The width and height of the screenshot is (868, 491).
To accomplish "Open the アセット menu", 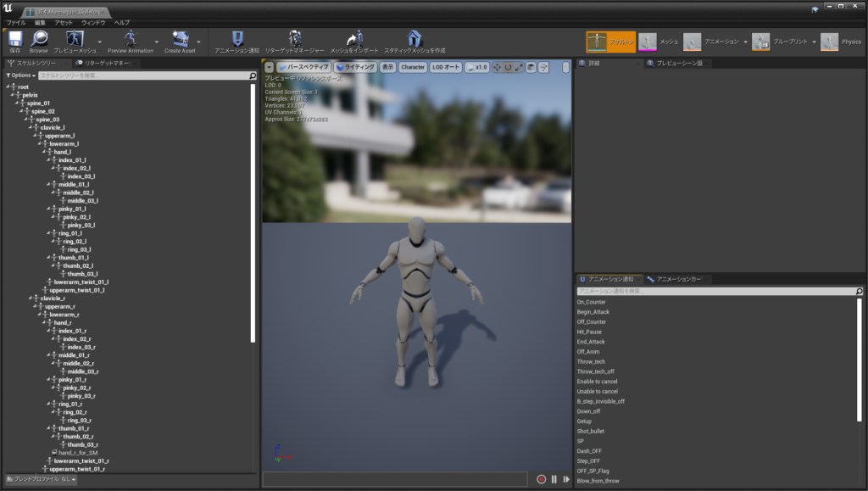I will tap(64, 23).
